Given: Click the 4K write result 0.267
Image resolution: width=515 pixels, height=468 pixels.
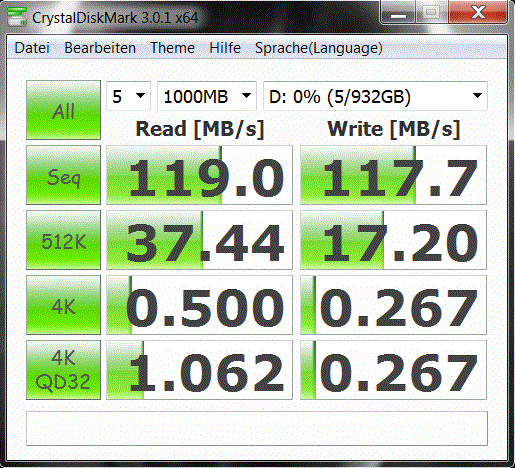Looking at the screenshot, I should coord(393,305).
